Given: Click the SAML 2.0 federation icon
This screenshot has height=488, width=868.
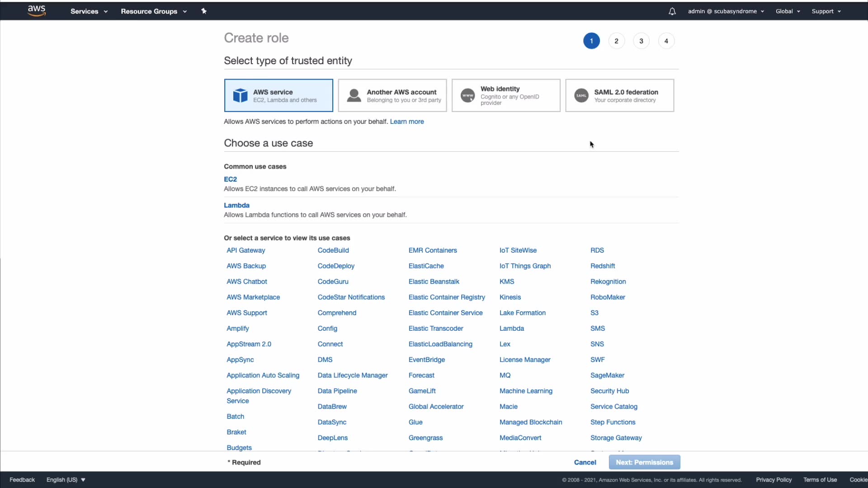Looking at the screenshot, I should pos(581,95).
